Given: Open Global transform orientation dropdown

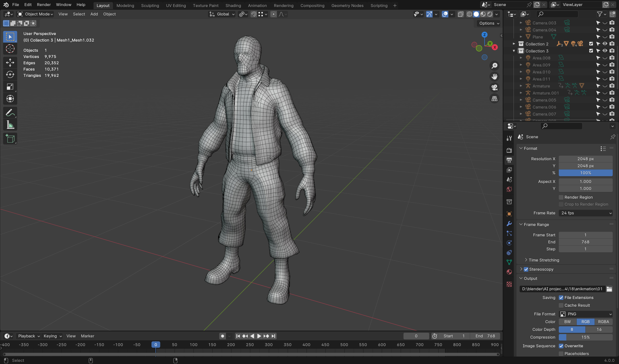Looking at the screenshot, I should 222,14.
